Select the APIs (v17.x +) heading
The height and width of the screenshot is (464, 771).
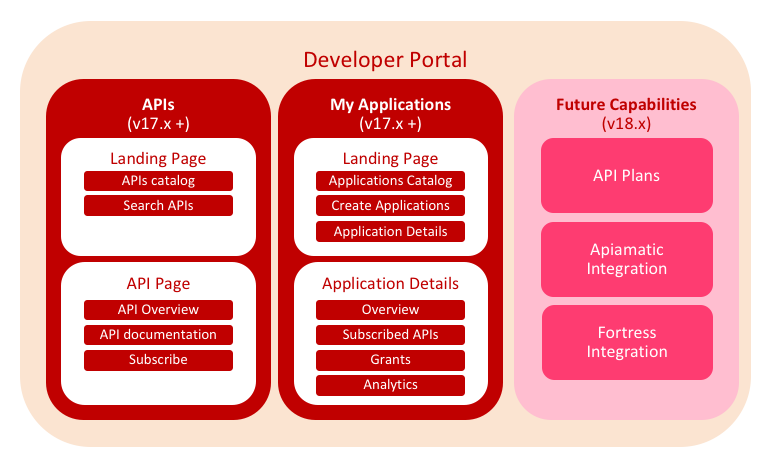coord(158,114)
